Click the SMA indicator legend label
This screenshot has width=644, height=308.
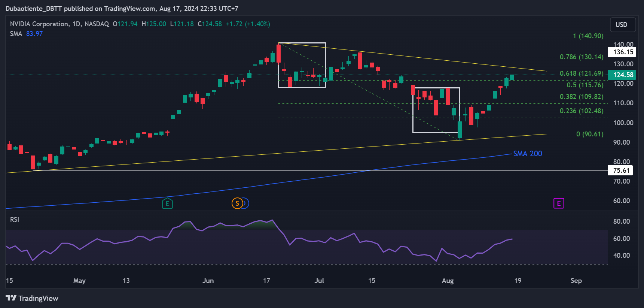pyautogui.click(x=16, y=34)
